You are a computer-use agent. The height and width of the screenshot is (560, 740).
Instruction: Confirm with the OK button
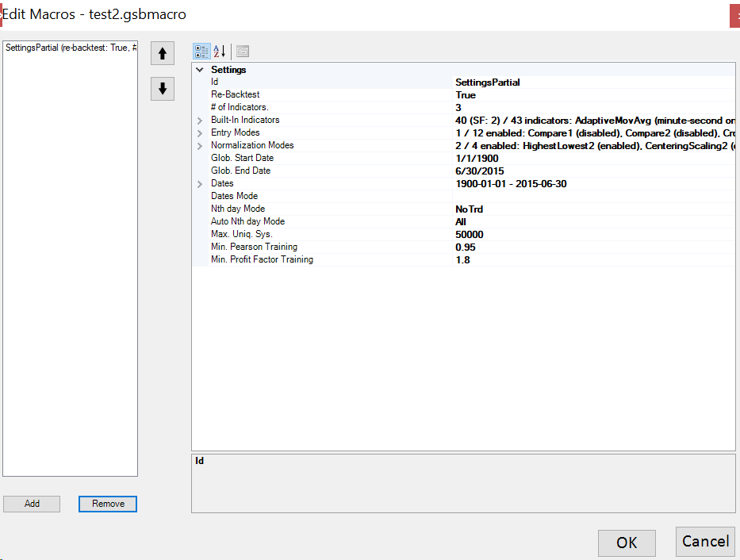627,543
